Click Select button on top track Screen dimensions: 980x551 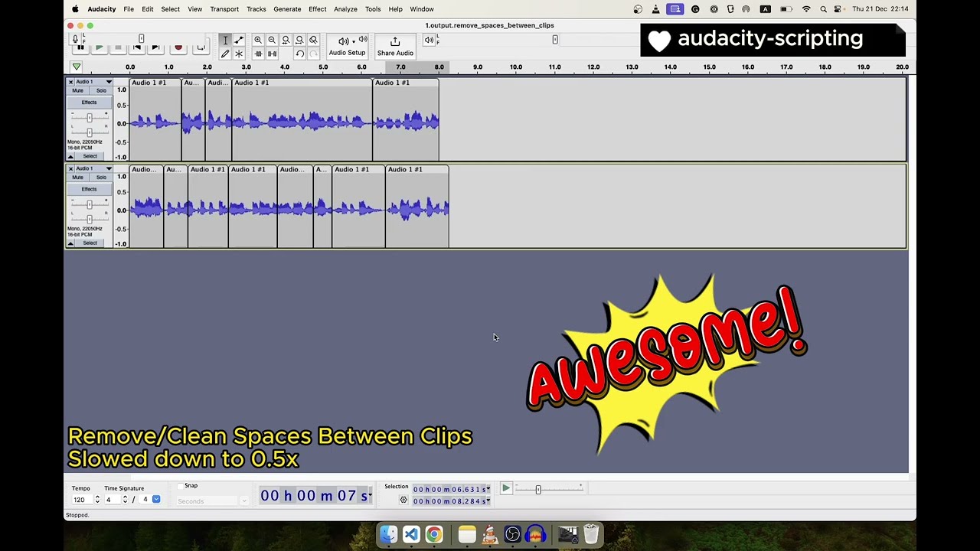pos(90,156)
